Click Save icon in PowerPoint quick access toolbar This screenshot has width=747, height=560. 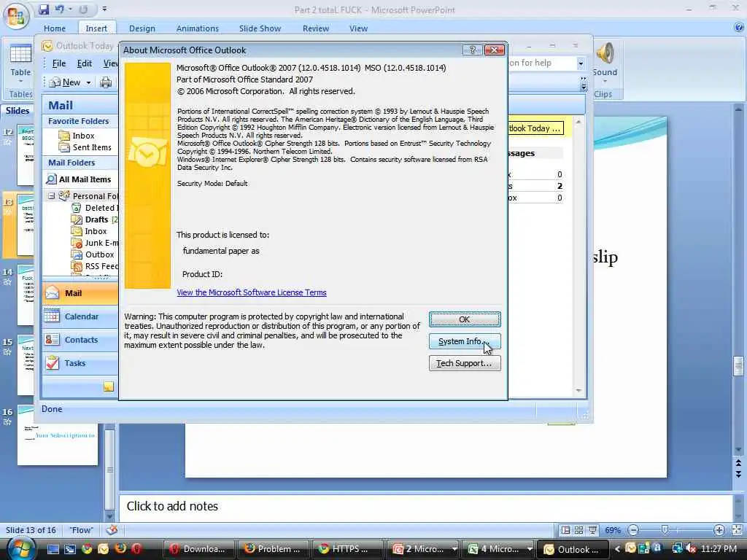coord(44,9)
